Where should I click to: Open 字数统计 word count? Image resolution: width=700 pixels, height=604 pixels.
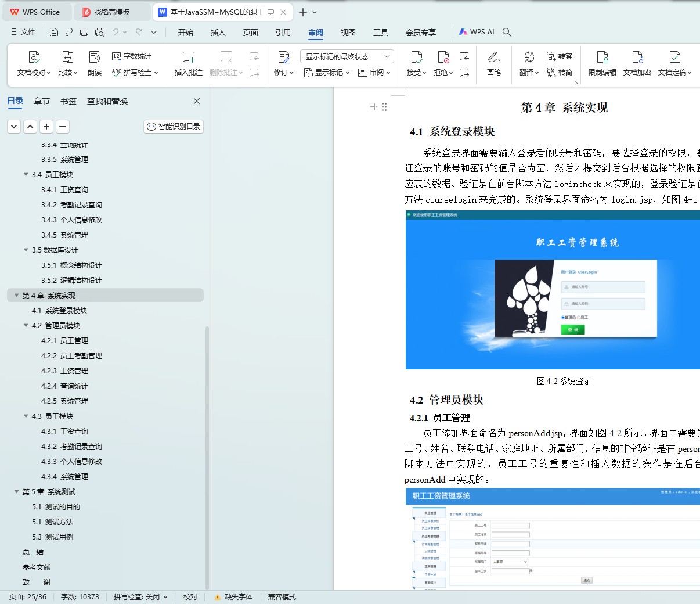pyautogui.click(x=132, y=56)
